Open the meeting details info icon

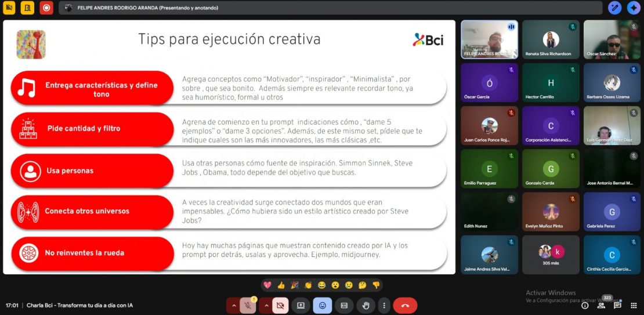click(x=585, y=305)
